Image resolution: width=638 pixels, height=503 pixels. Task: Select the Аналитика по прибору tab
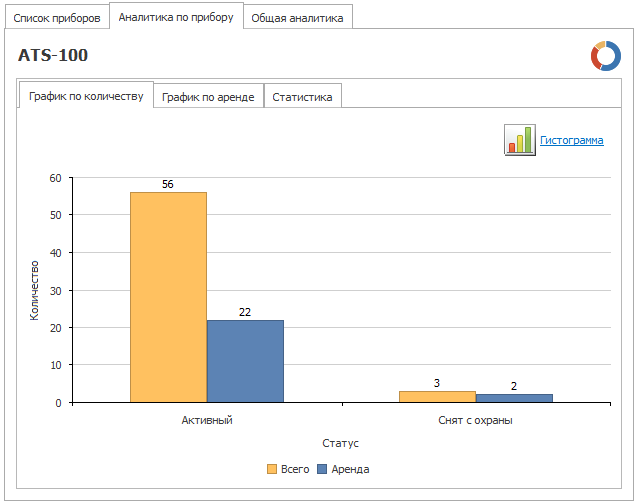(x=176, y=17)
